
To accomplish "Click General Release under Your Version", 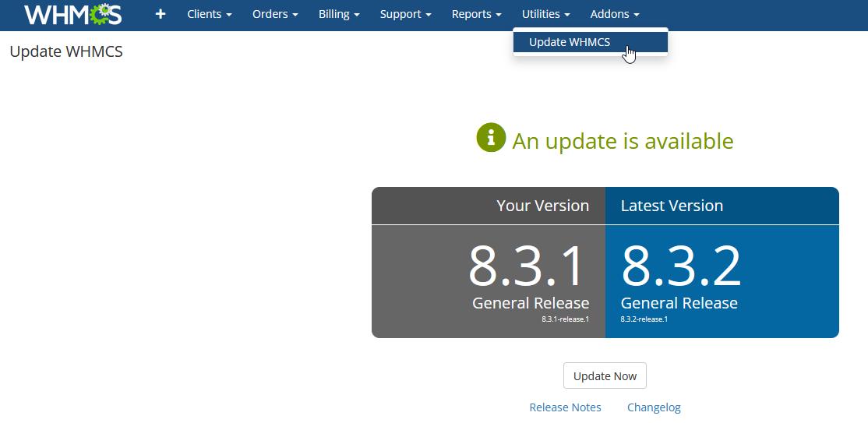I will click(531, 303).
